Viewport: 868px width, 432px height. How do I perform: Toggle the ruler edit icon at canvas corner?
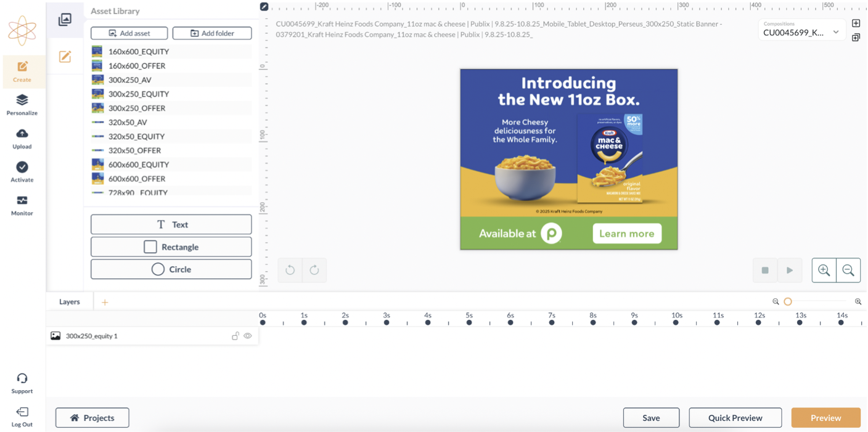tap(264, 7)
